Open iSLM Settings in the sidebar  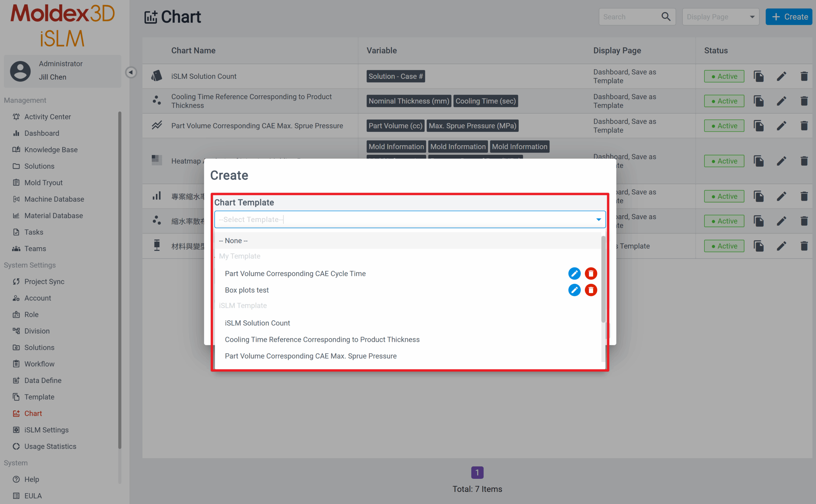(x=46, y=430)
